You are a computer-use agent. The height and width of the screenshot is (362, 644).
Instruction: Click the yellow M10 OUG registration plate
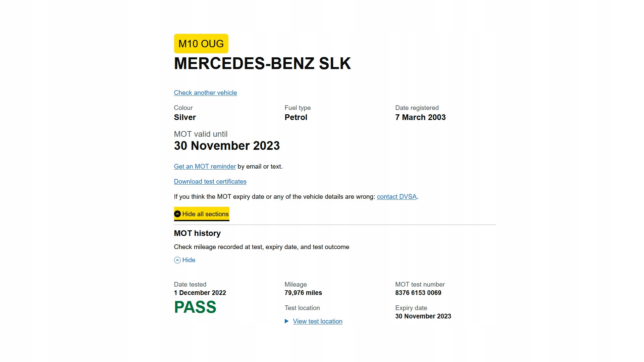(x=201, y=44)
